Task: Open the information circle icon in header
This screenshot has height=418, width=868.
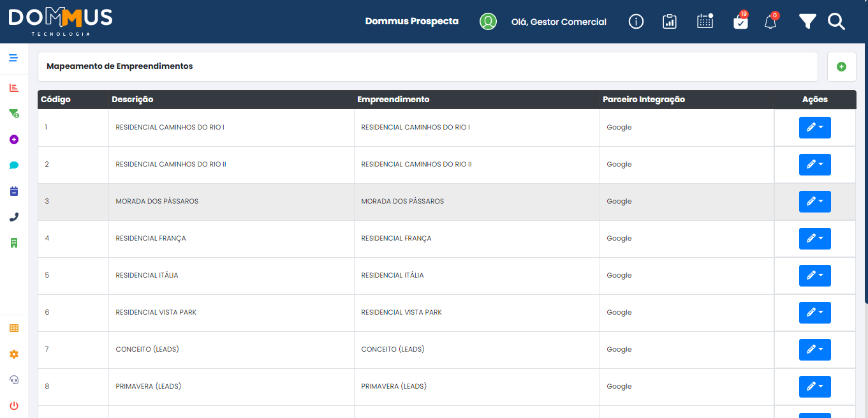Action: (636, 22)
